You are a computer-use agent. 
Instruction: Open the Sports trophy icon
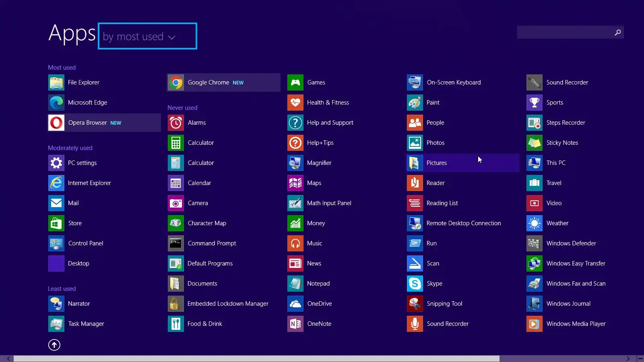[x=535, y=103]
